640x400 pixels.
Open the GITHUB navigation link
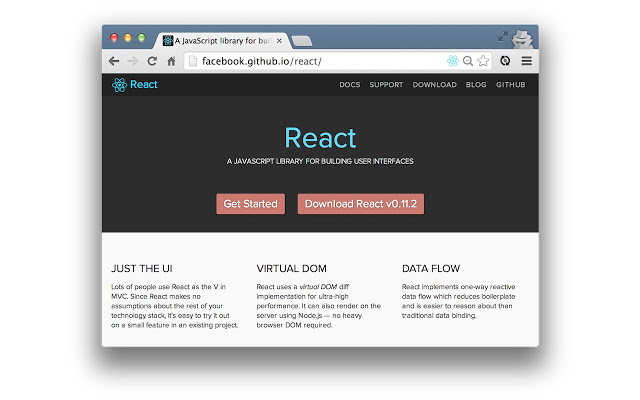(x=511, y=84)
